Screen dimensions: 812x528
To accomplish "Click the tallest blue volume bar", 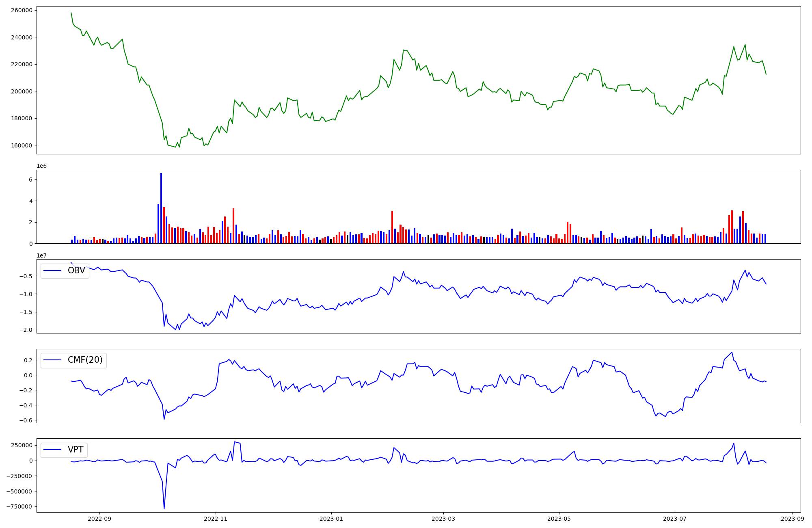I will tap(161, 208).
